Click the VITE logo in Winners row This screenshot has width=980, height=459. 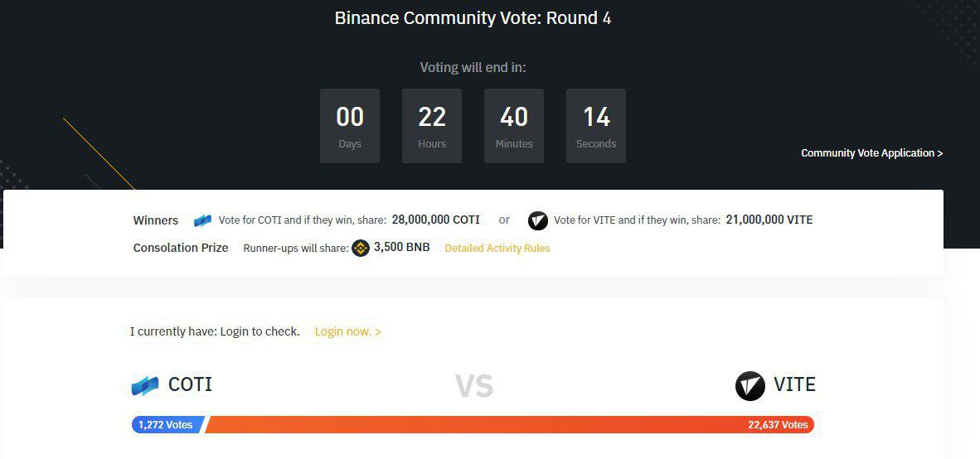538,220
